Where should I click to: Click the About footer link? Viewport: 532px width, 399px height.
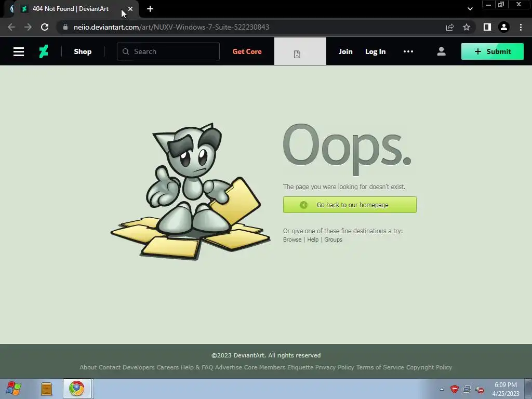click(x=88, y=367)
